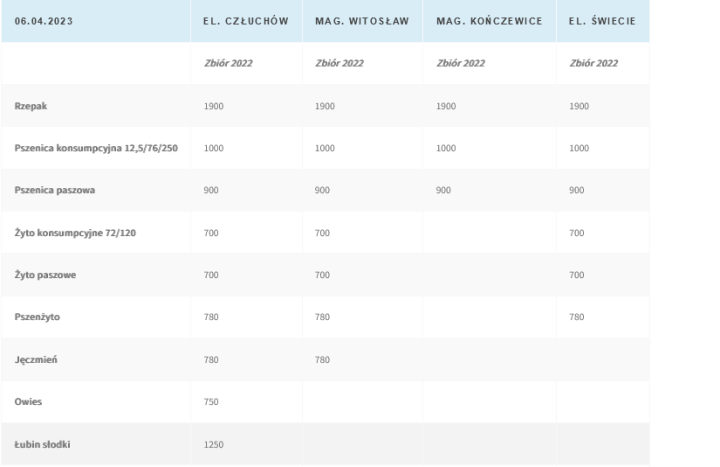The height and width of the screenshot is (467, 720).
Task: Click the 750 price for Owies
Action: [x=211, y=400]
